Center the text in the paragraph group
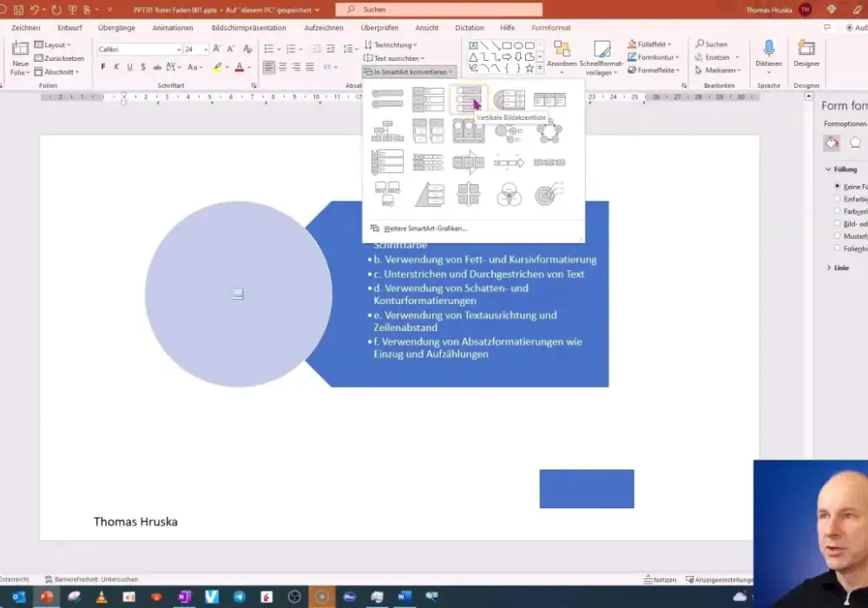868x608 pixels. 282,67
